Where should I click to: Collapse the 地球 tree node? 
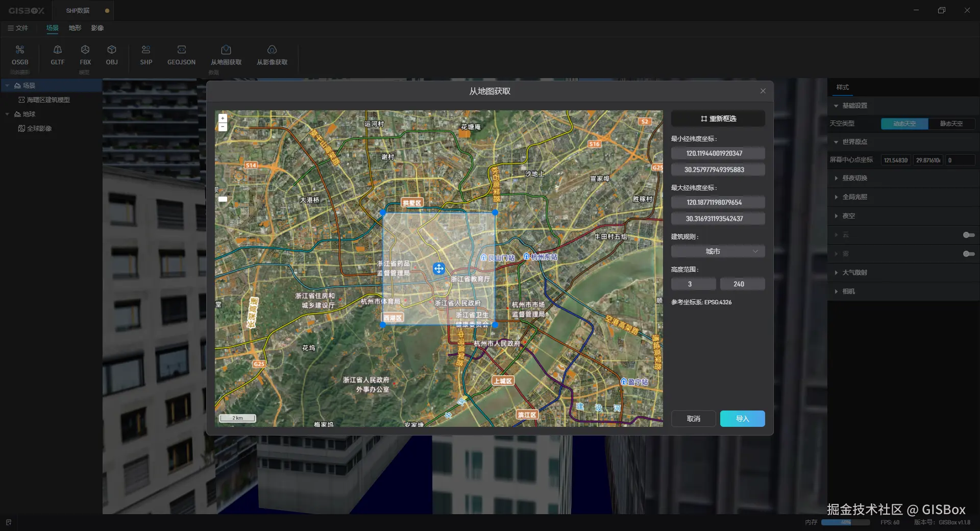(7, 114)
